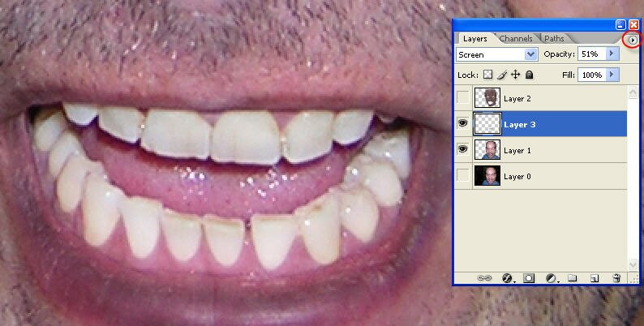Viewport: 644px width, 326px height.
Task: Click the layers list scroll up arrow
Action: [x=633, y=92]
